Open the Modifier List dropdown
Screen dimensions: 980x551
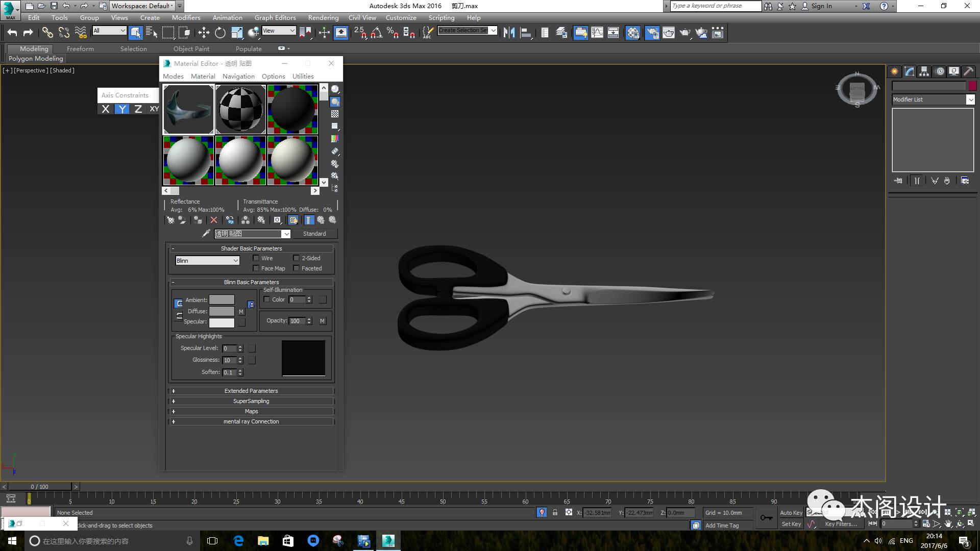click(x=933, y=100)
